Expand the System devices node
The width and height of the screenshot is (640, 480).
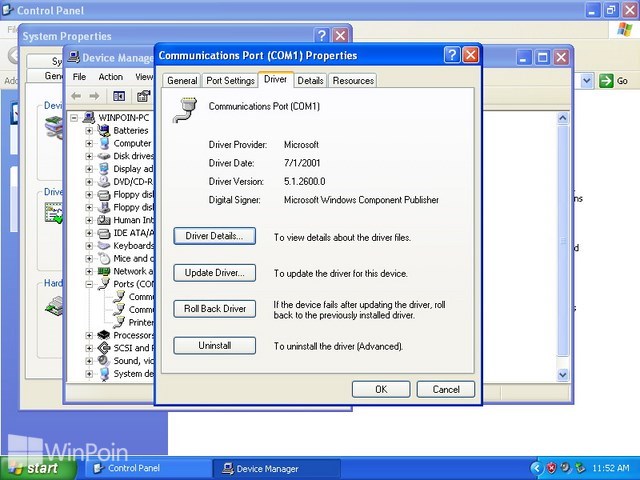(89, 374)
